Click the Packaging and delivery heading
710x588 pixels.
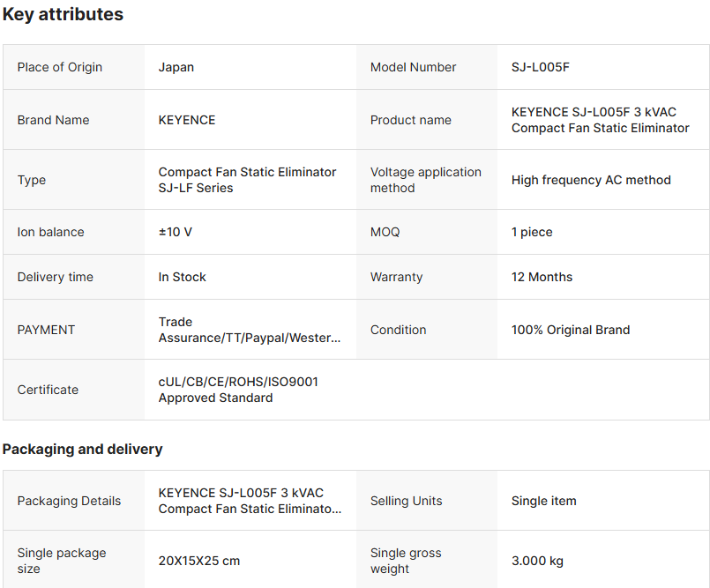click(x=82, y=449)
